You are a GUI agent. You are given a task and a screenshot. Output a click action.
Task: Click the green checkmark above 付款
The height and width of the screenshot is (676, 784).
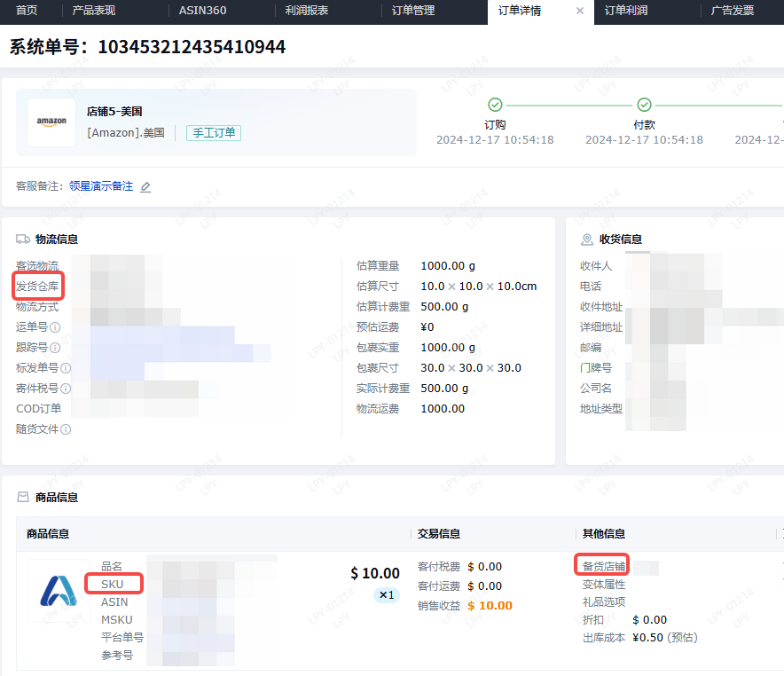(644, 105)
